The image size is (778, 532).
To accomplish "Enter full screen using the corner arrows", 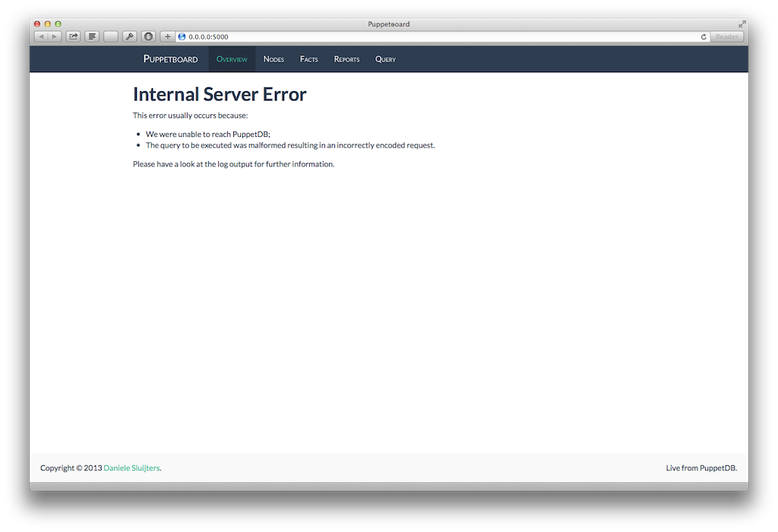I will click(742, 24).
